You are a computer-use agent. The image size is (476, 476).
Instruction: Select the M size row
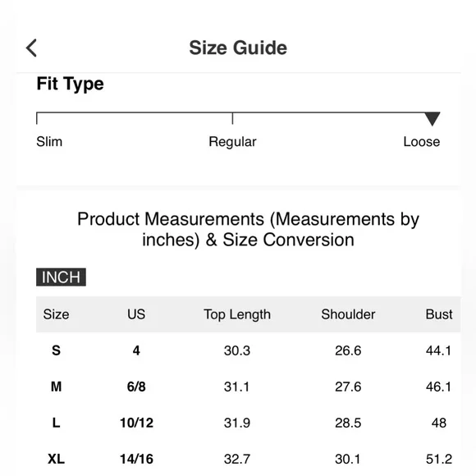click(x=249, y=387)
